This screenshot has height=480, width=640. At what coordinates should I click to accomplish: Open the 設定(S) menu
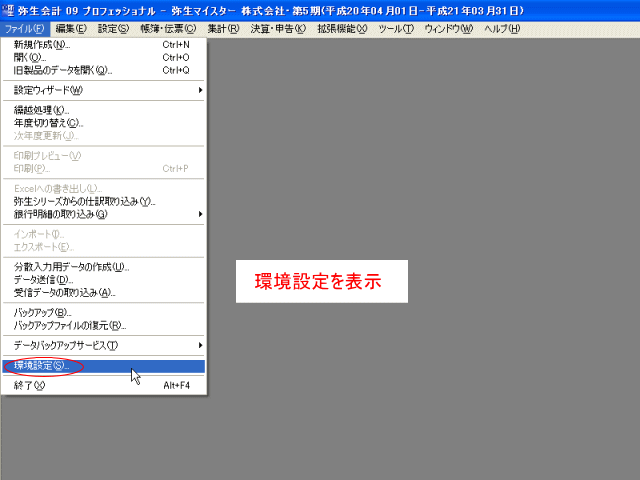pyautogui.click(x=113, y=29)
